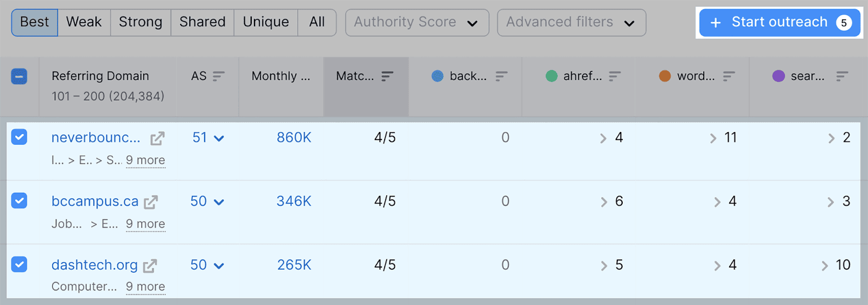Sort by backlinko column icon
This screenshot has height=305, width=868.
(501, 77)
